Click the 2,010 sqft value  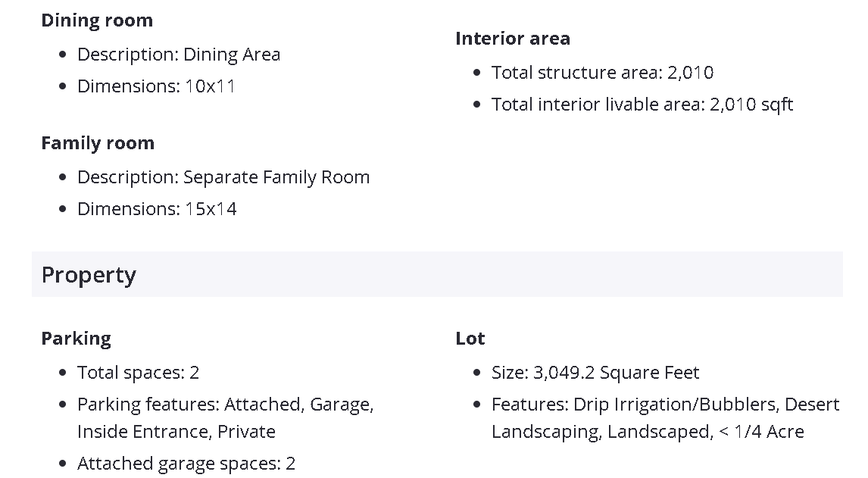(751, 105)
